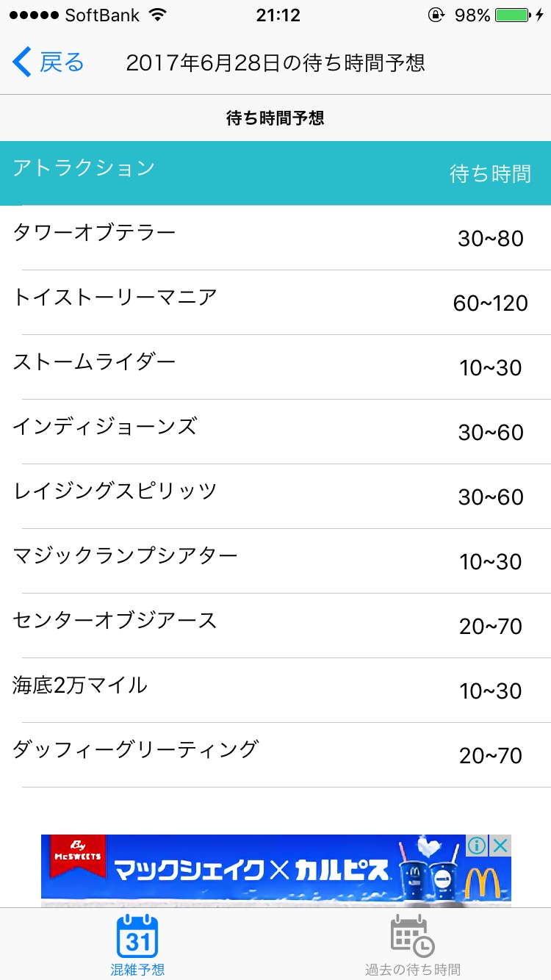This screenshot has height=980, width=551.
Task: Tap the rotation lock status icon
Action: (x=436, y=15)
